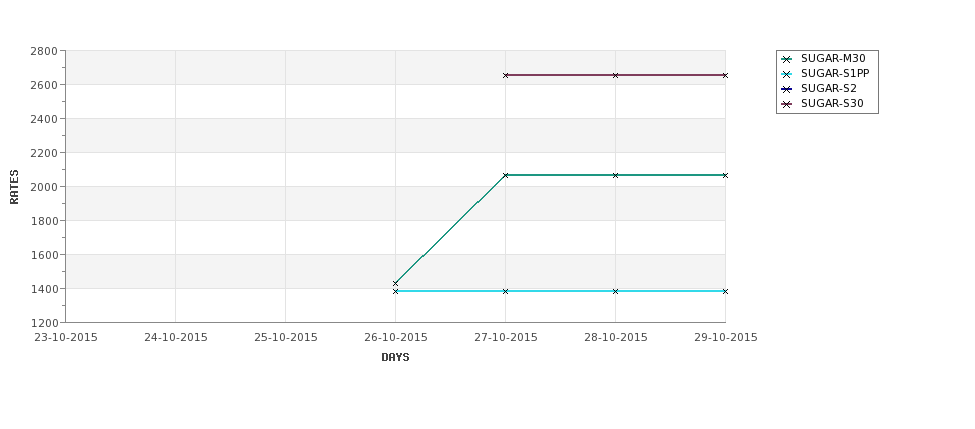
Task: Click SUGAR-M30 data point on 26-10-2015
Action: (x=395, y=284)
